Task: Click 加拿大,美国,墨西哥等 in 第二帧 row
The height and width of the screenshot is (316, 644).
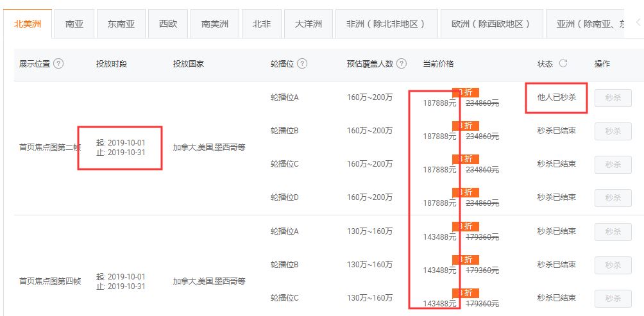Action: click(209, 147)
